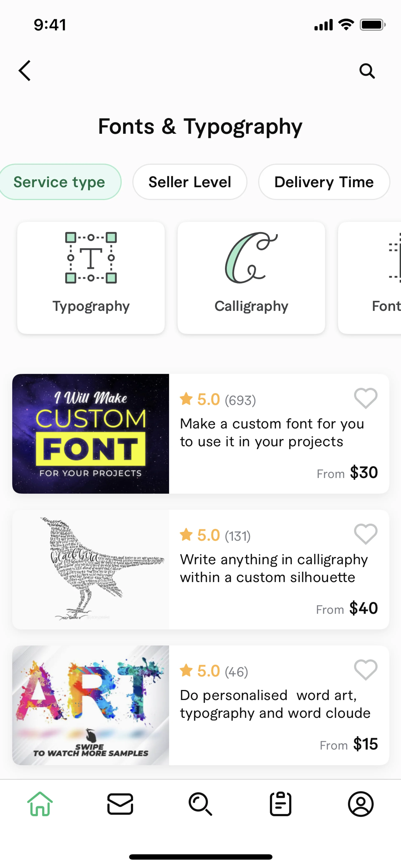Open "Make a custom font for you" title

click(272, 432)
